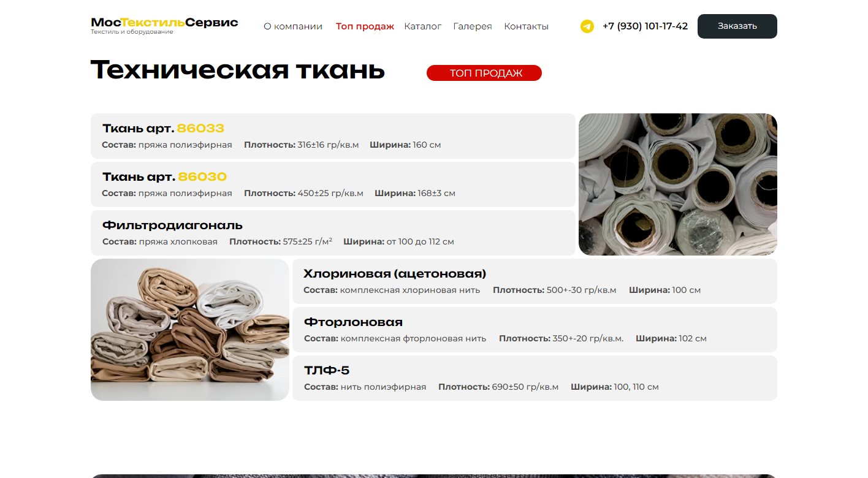The image size is (868, 478).
Task: Click the text 575±25 г/м²
Action: (308, 242)
